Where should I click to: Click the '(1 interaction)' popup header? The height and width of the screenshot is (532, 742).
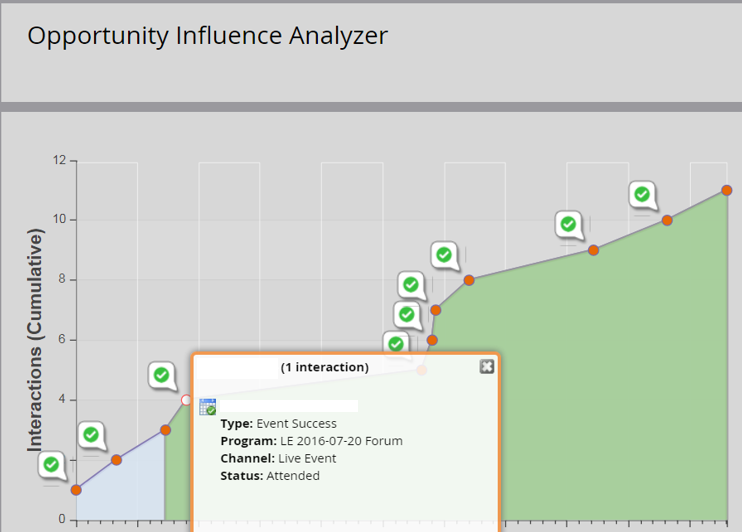tap(325, 367)
